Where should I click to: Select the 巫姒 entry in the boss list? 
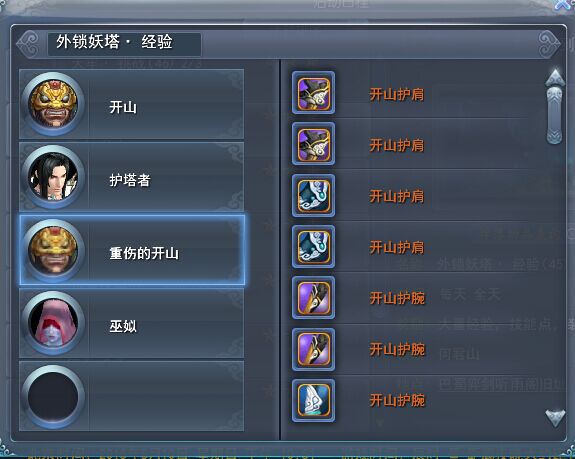point(131,323)
